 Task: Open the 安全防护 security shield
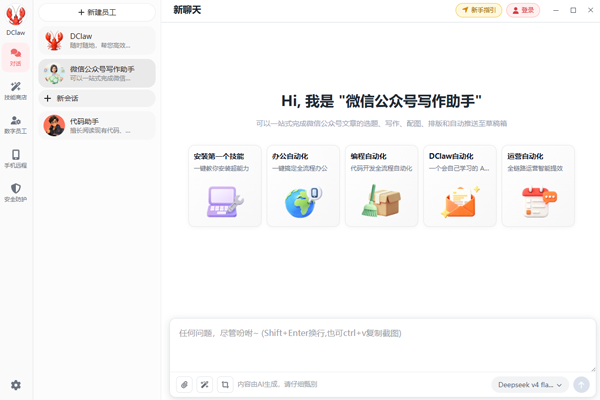click(x=15, y=192)
